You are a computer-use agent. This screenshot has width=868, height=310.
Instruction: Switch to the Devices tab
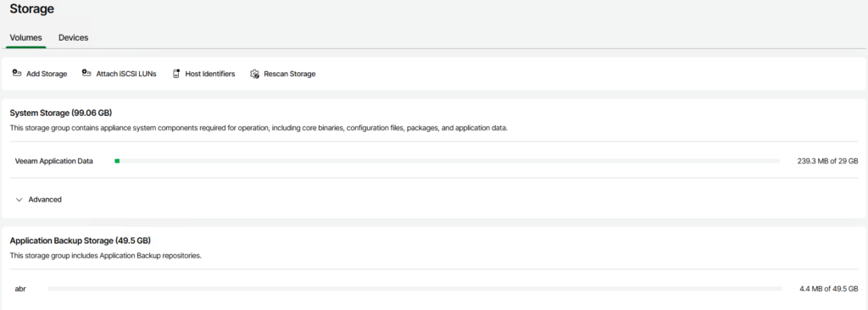pos(74,37)
